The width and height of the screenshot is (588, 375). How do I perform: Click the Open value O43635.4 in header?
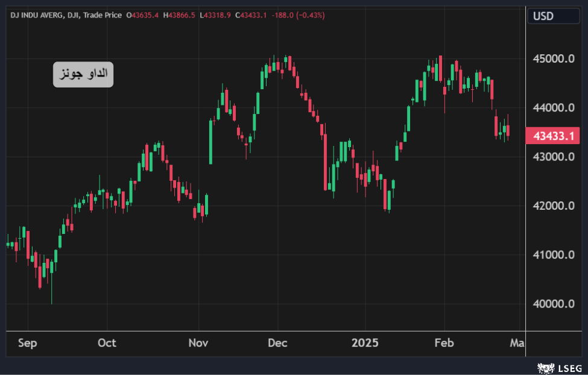(x=142, y=14)
